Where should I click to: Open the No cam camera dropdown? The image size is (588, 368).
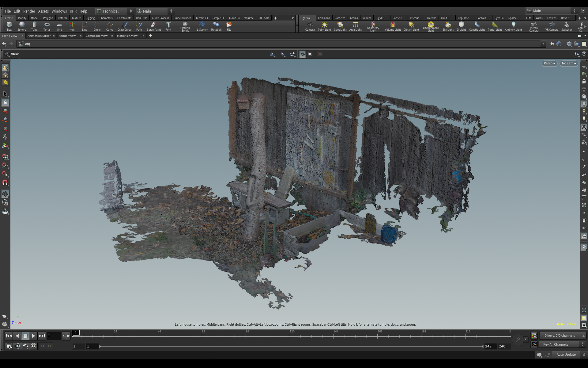569,63
